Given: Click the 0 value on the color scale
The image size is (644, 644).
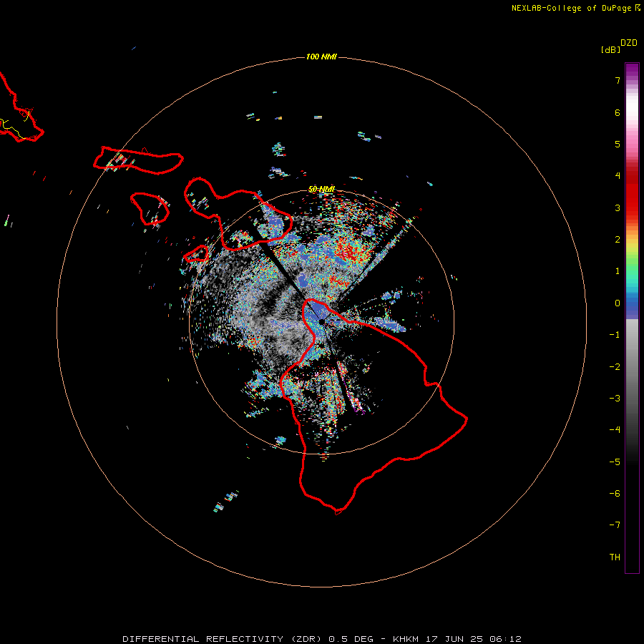Looking at the screenshot, I should coord(618,303).
